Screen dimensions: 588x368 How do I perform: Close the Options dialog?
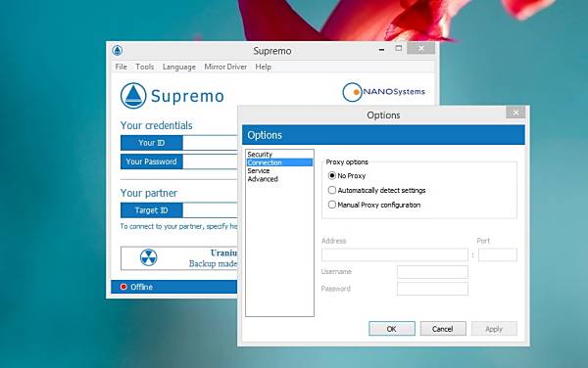tap(515, 113)
